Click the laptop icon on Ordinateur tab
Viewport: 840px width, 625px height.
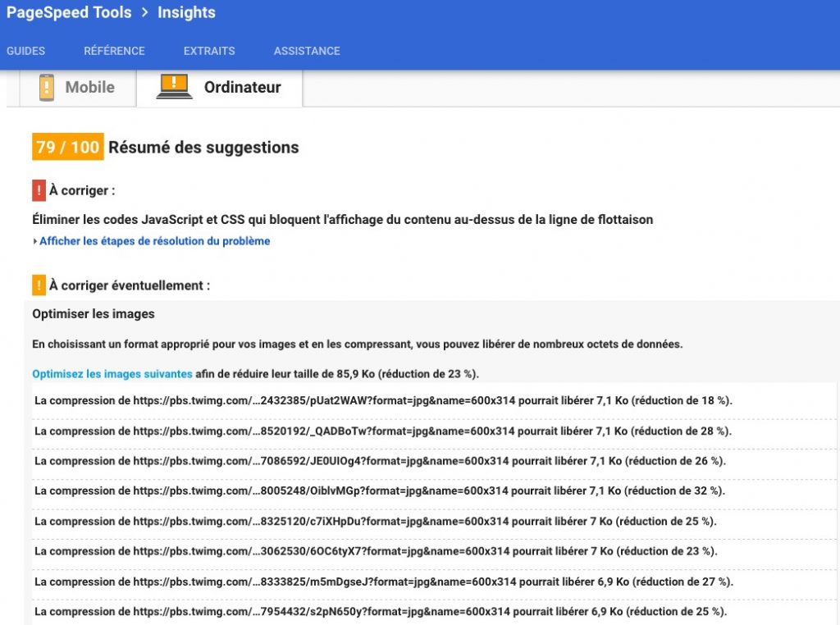pyautogui.click(x=174, y=86)
